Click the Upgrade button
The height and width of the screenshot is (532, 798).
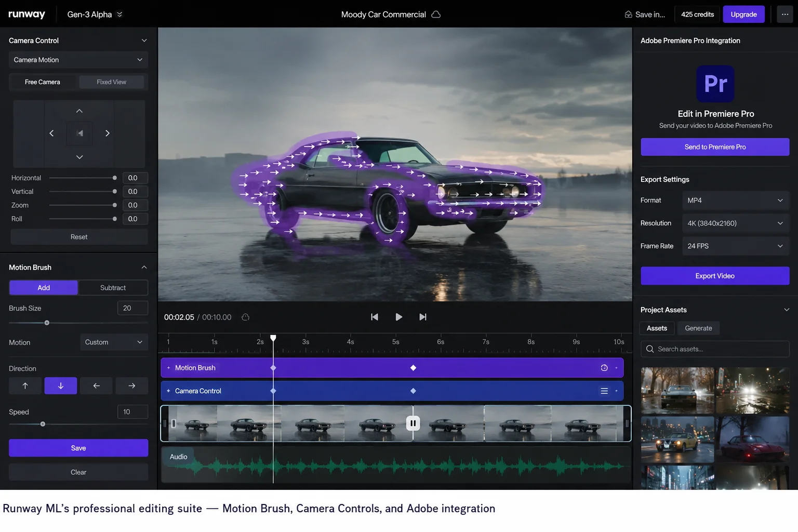[743, 15]
